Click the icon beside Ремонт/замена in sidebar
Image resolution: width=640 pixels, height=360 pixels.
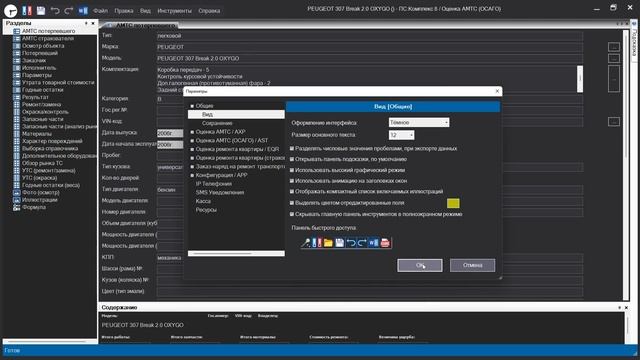click(x=17, y=104)
